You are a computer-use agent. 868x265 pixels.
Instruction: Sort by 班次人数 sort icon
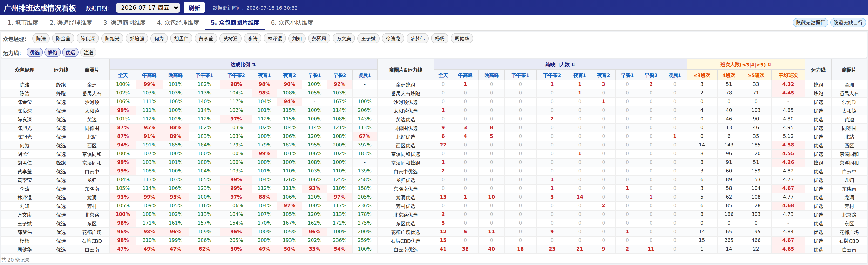click(769, 65)
